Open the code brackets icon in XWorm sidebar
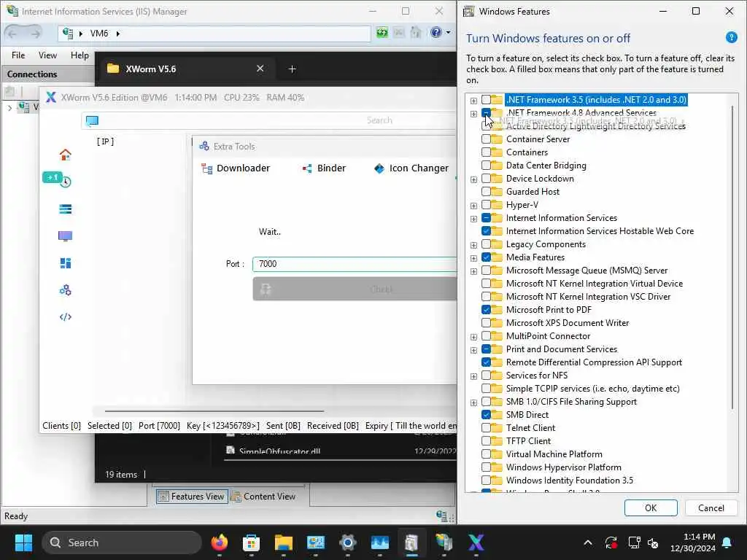 pos(65,316)
